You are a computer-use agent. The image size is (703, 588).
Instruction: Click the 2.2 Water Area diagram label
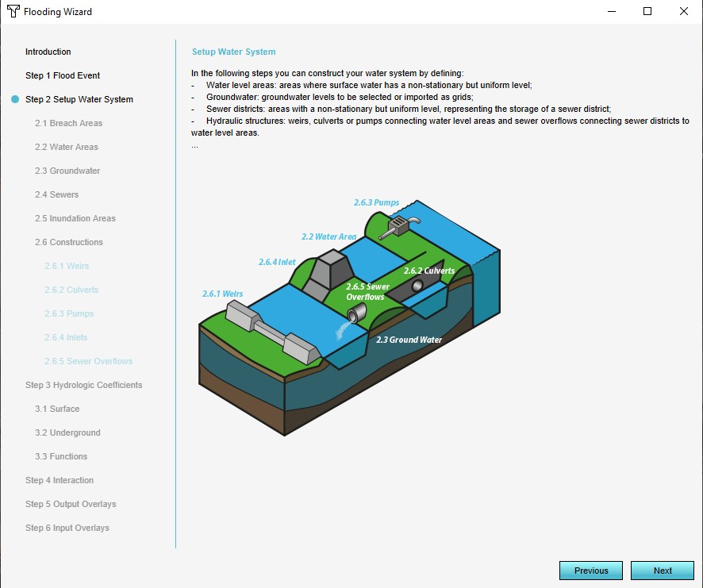click(x=328, y=236)
